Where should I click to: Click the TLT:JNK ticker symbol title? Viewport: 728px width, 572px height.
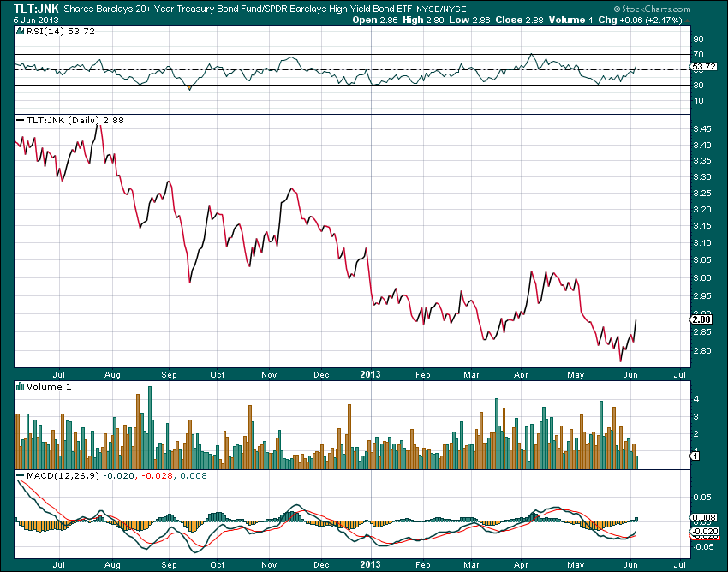[x=36, y=9]
